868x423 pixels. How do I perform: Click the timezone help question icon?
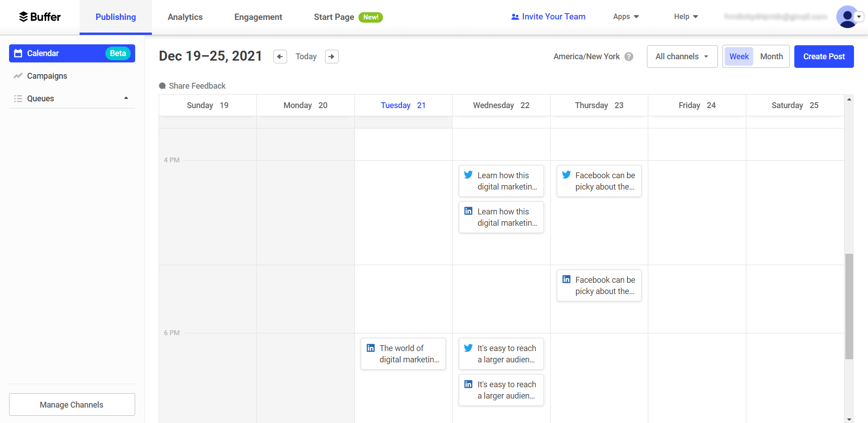click(x=629, y=57)
